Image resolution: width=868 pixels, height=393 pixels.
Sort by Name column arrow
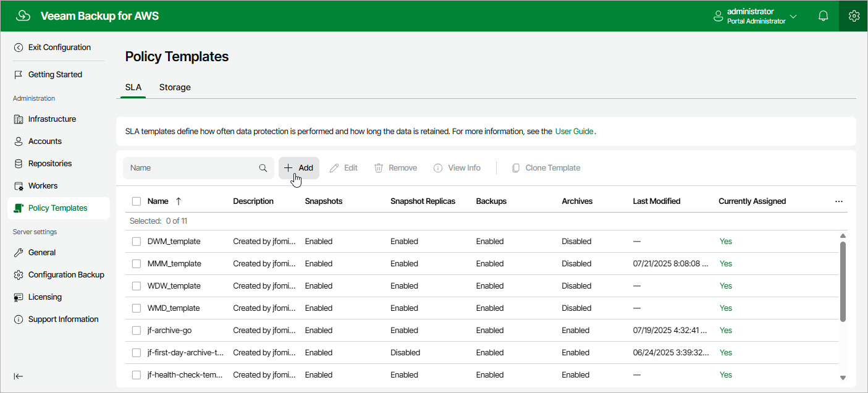(x=179, y=201)
